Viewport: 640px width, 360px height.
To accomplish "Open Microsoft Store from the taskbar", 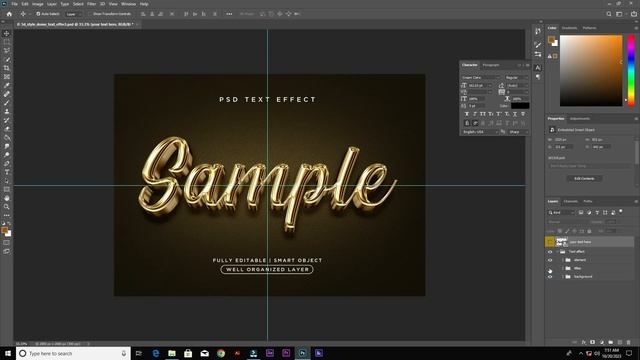I will click(x=188, y=353).
